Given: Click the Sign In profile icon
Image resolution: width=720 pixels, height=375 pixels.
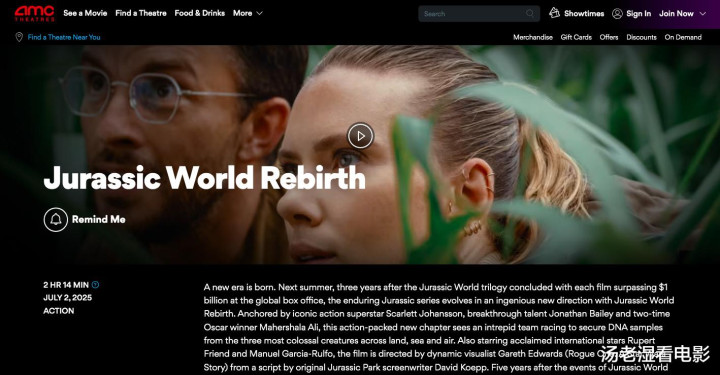Looking at the screenshot, I should pyautogui.click(x=617, y=14).
